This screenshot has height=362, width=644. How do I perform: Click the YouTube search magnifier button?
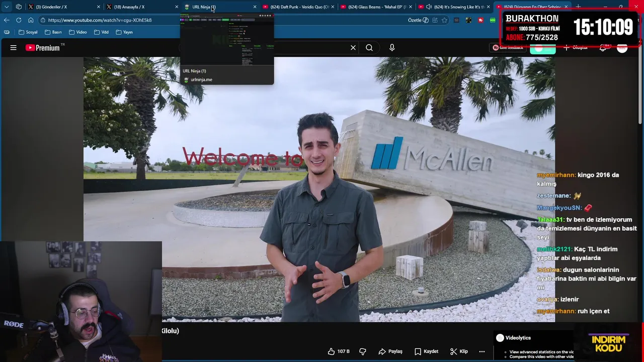tap(369, 48)
